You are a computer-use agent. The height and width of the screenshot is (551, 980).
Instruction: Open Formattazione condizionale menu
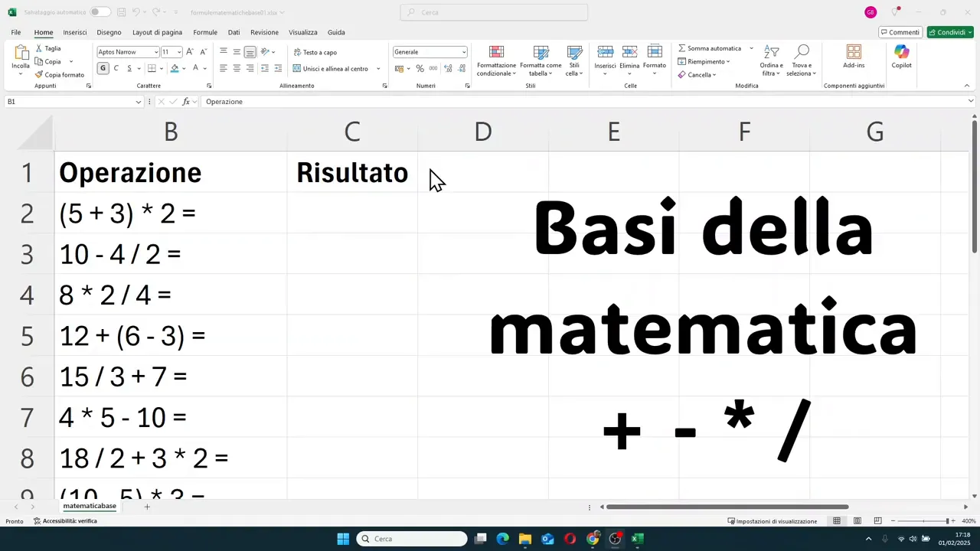(496, 60)
